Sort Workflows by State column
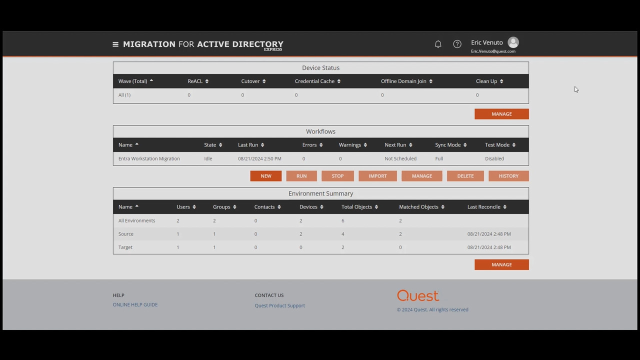 [x=213, y=145]
